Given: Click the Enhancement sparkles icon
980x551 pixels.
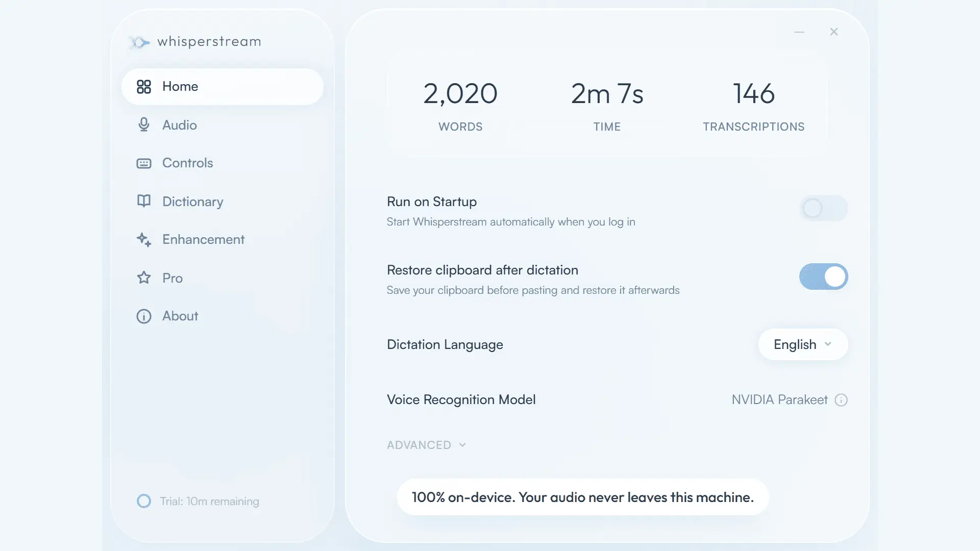Looking at the screenshot, I should click(x=144, y=240).
